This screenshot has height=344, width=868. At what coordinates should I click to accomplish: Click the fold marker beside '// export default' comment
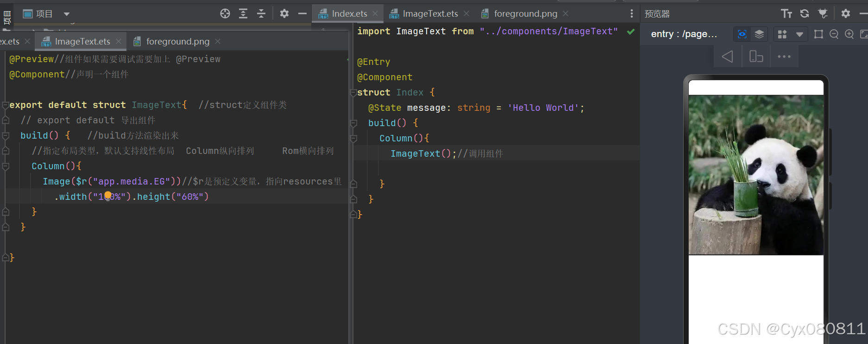[6, 121]
